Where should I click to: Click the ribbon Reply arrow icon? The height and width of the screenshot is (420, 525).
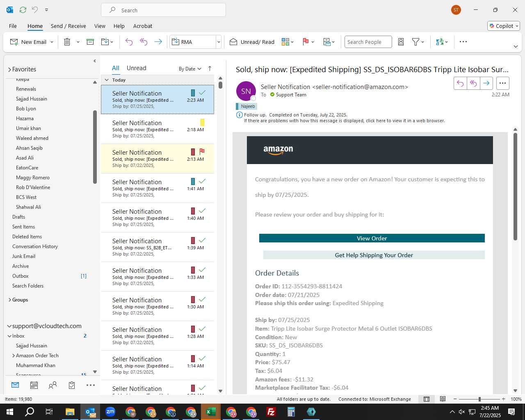pyautogui.click(x=129, y=42)
